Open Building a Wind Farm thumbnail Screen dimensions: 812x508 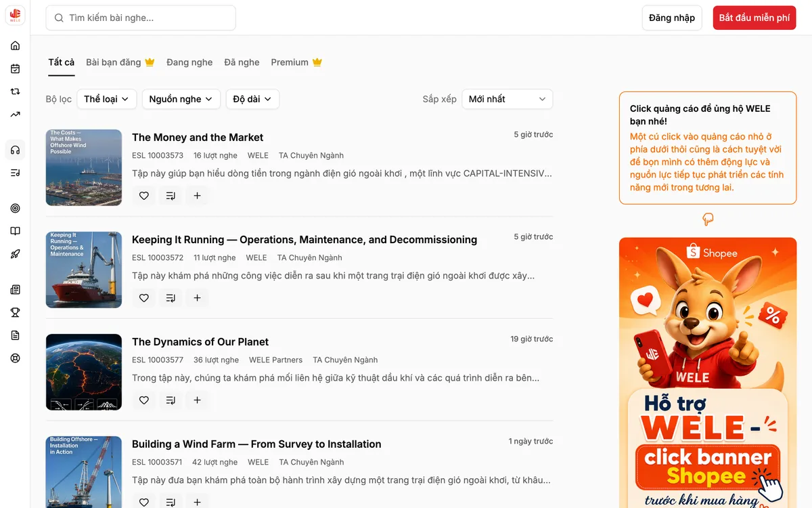pyautogui.click(x=84, y=472)
